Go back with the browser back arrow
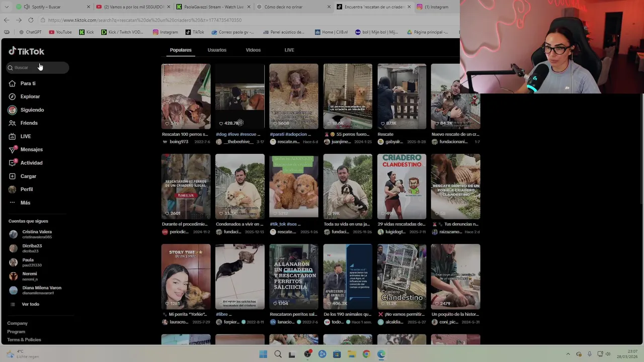Viewport: 644px width, 362px height. [x=6, y=20]
